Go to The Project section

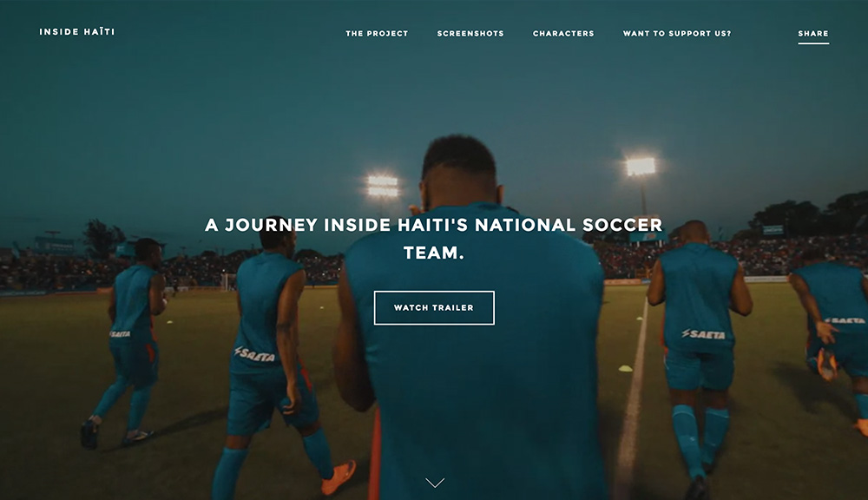(x=377, y=33)
